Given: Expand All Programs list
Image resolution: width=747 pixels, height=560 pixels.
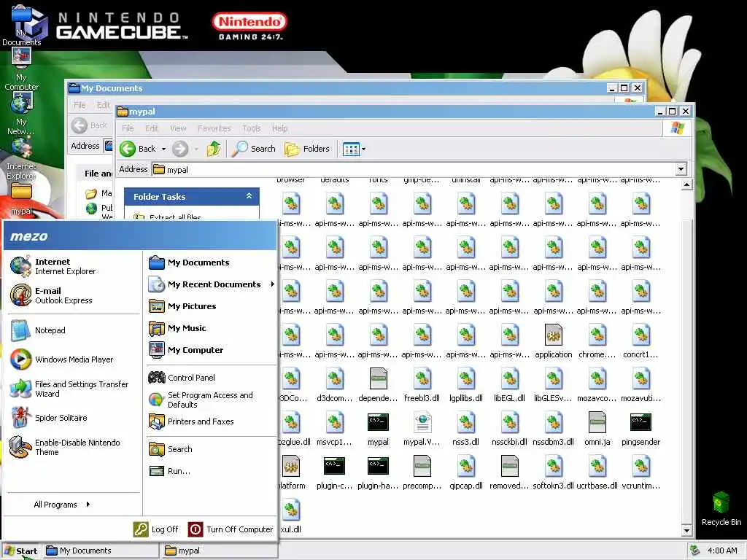Looking at the screenshot, I should click(x=62, y=505).
